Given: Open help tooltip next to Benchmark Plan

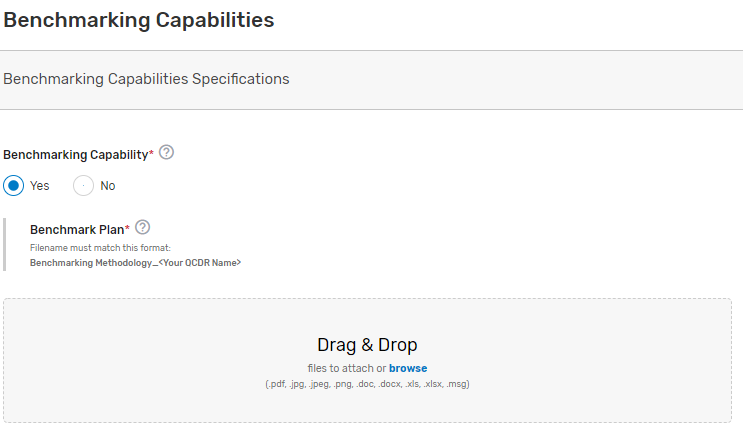Looking at the screenshot, I should coord(142,227).
